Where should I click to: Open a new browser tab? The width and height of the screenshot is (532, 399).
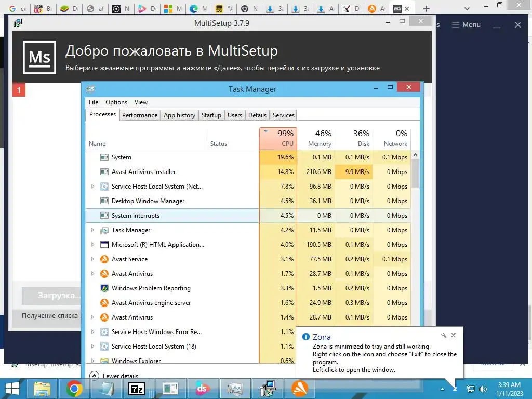(x=427, y=9)
